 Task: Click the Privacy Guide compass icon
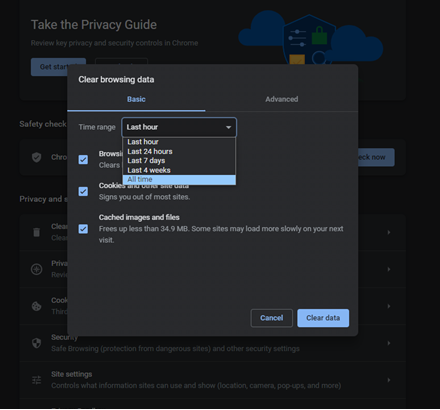pyautogui.click(x=37, y=269)
